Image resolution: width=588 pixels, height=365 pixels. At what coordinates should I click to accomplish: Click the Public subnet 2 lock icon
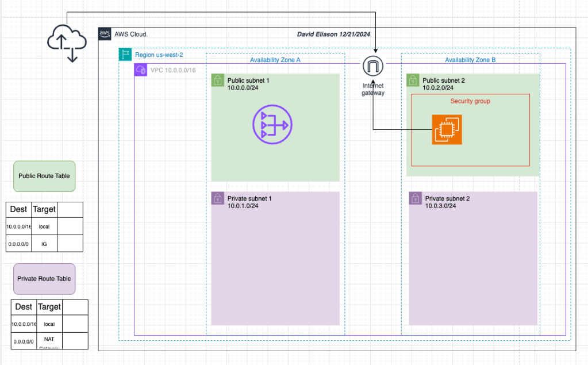pos(413,80)
